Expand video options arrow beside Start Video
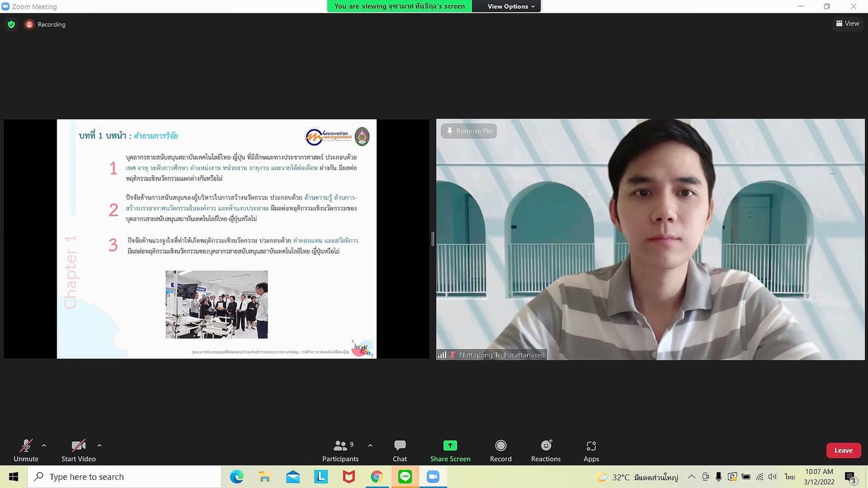 pyautogui.click(x=99, y=445)
